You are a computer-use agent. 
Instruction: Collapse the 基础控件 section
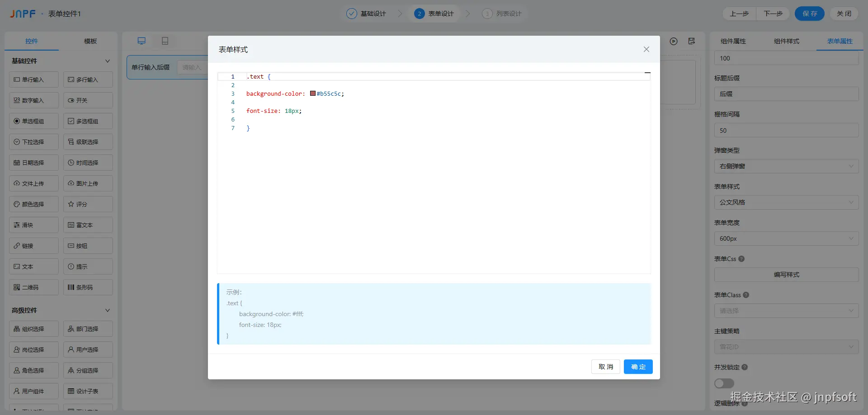point(108,61)
